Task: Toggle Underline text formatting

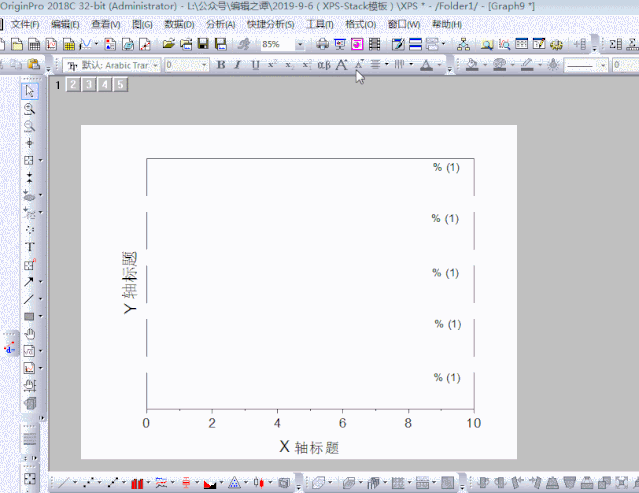Action: (255, 65)
